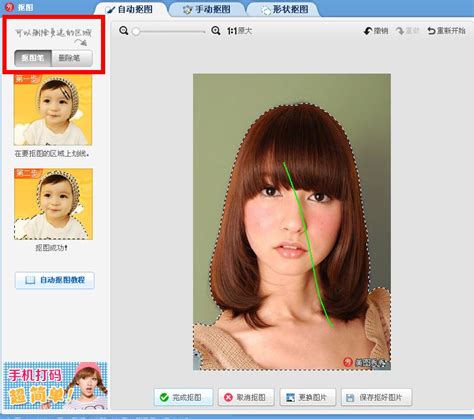474x419 pixels.
Task: Set view to 1:1 原大
Action: click(x=239, y=31)
